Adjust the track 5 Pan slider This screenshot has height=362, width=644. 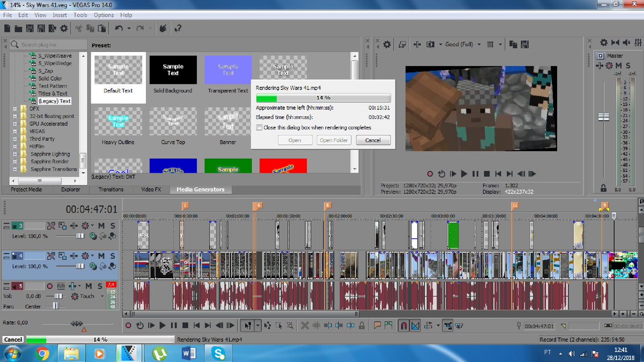[x=56, y=306]
